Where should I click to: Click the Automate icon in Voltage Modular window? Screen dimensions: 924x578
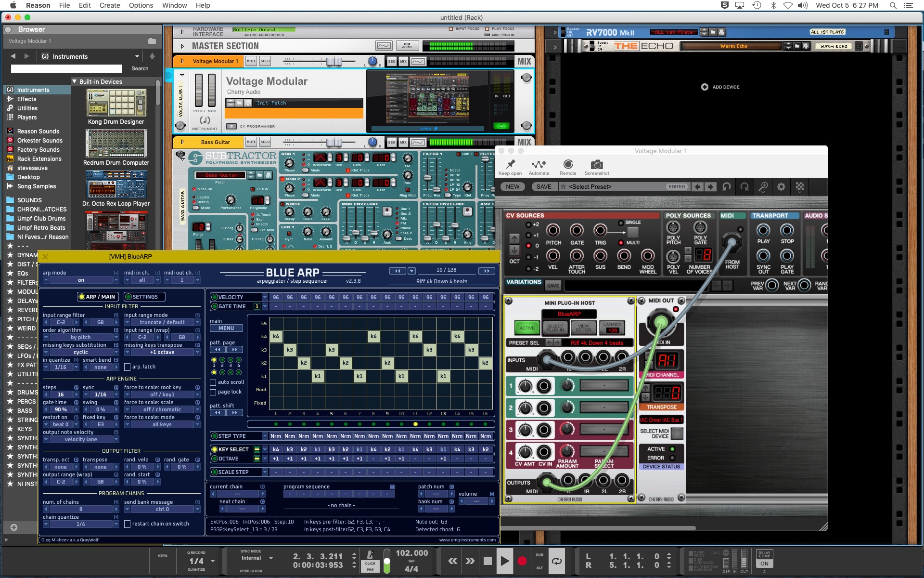tap(539, 164)
